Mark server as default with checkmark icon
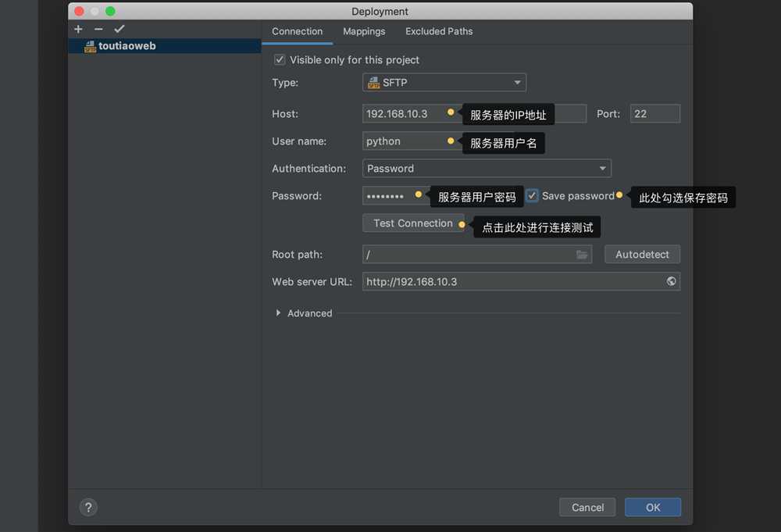This screenshot has height=532, width=781. coord(119,29)
